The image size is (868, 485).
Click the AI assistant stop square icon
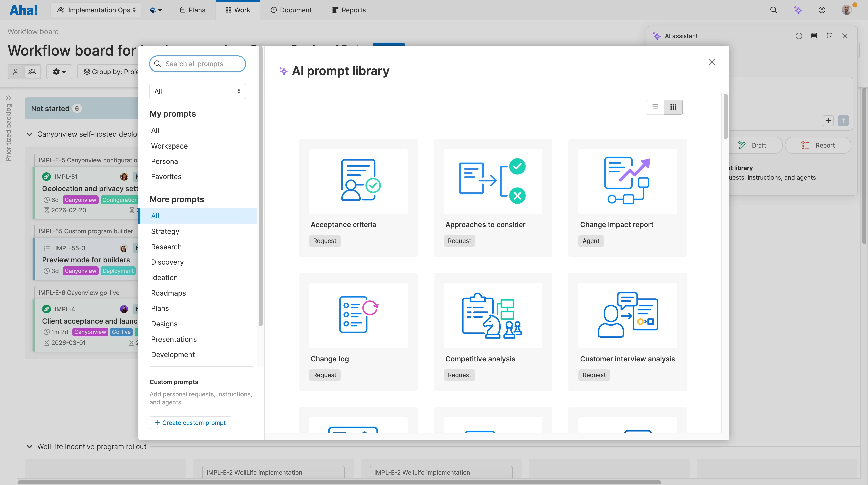click(x=814, y=36)
